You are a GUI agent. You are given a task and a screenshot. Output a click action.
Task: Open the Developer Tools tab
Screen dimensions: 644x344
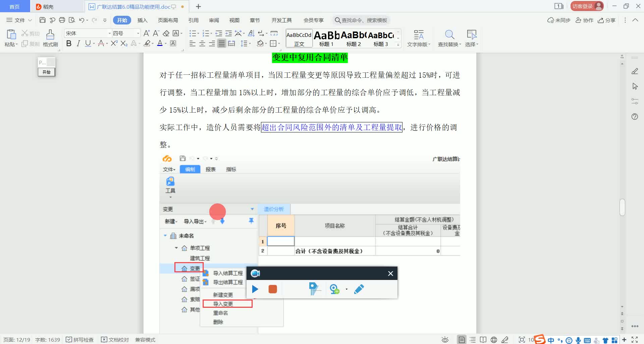point(281,20)
